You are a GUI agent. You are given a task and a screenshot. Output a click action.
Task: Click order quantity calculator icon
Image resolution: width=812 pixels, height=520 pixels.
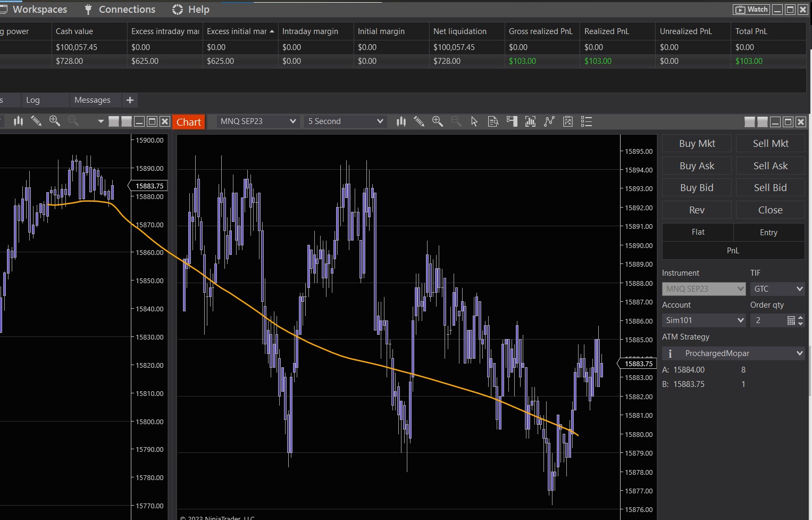[x=791, y=320]
